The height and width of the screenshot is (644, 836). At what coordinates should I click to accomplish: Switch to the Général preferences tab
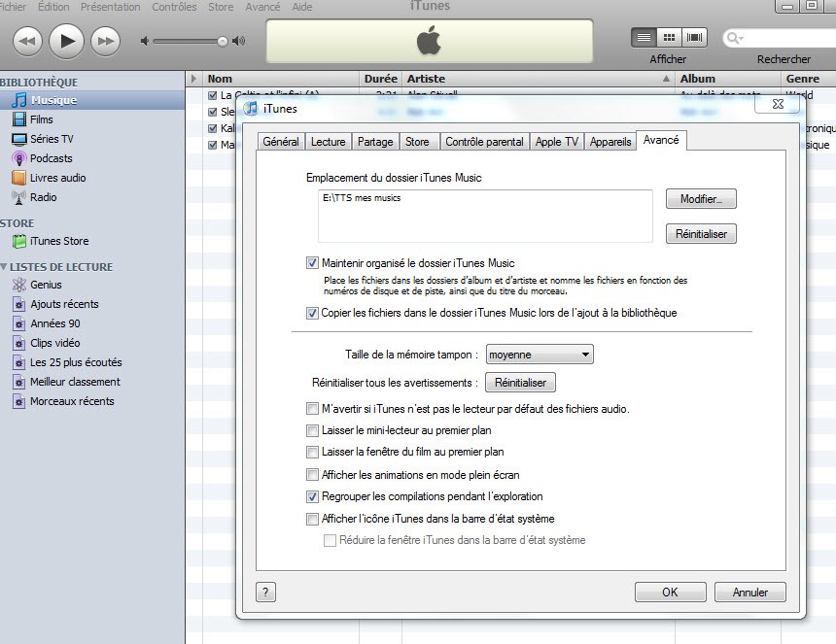pyautogui.click(x=281, y=142)
